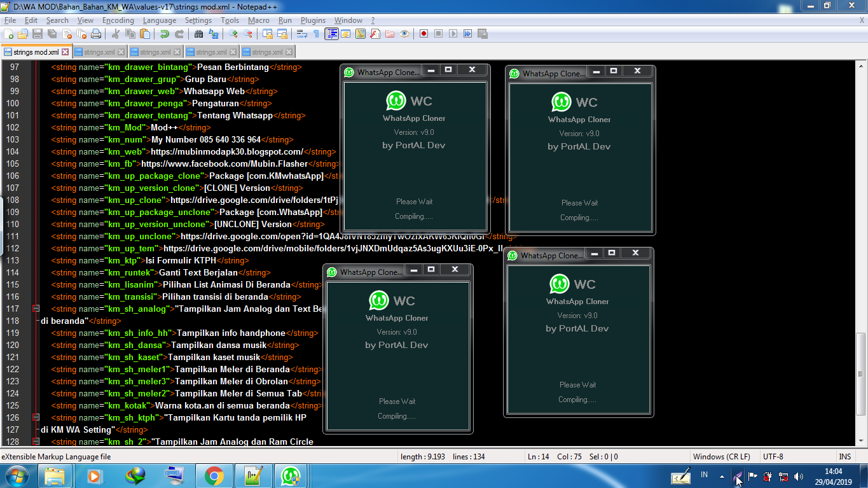Toggle the file monitoring eye icon
Image resolution: width=868 pixels, height=488 pixels.
point(404,34)
